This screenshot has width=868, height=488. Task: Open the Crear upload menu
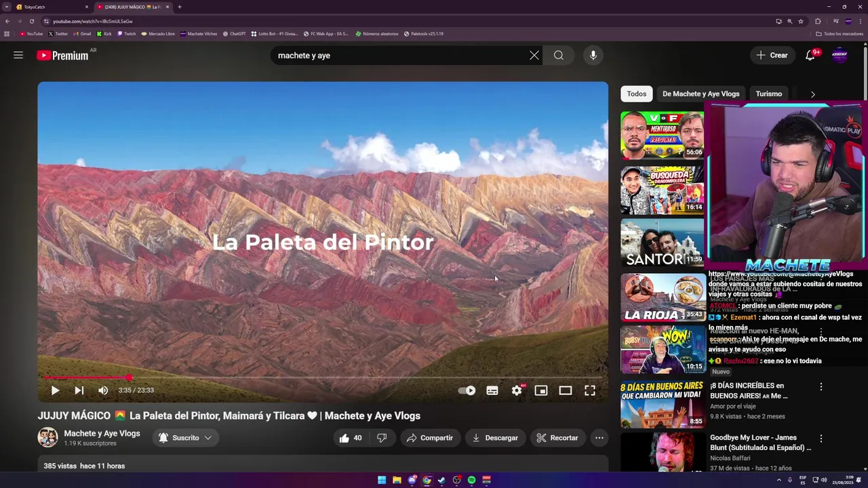[x=772, y=56]
